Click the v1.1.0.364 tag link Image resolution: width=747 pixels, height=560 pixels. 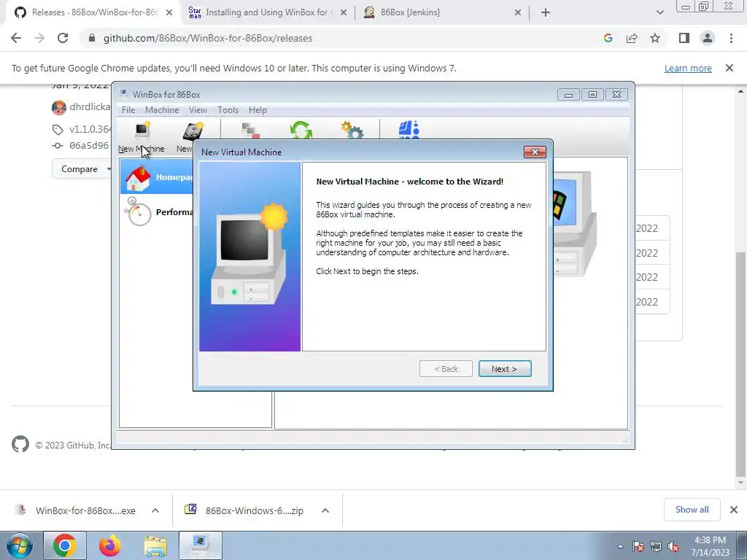pos(90,129)
